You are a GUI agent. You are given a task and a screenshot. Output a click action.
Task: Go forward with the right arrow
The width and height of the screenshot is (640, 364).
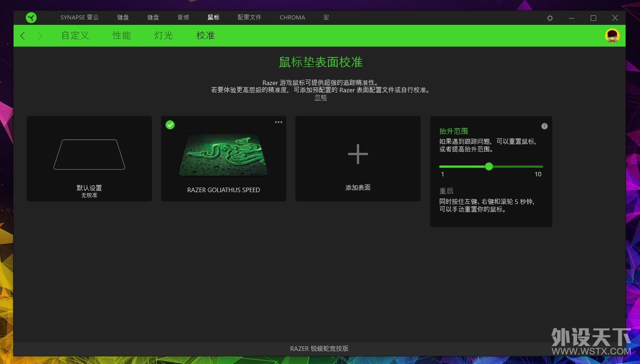[40, 36]
